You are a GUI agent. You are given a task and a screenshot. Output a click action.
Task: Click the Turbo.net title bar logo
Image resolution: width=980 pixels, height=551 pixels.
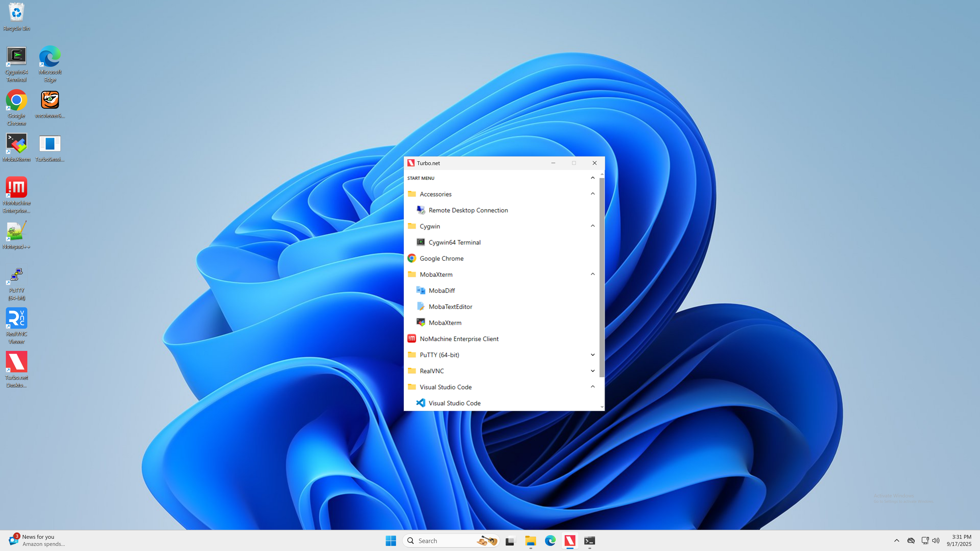[410, 163]
